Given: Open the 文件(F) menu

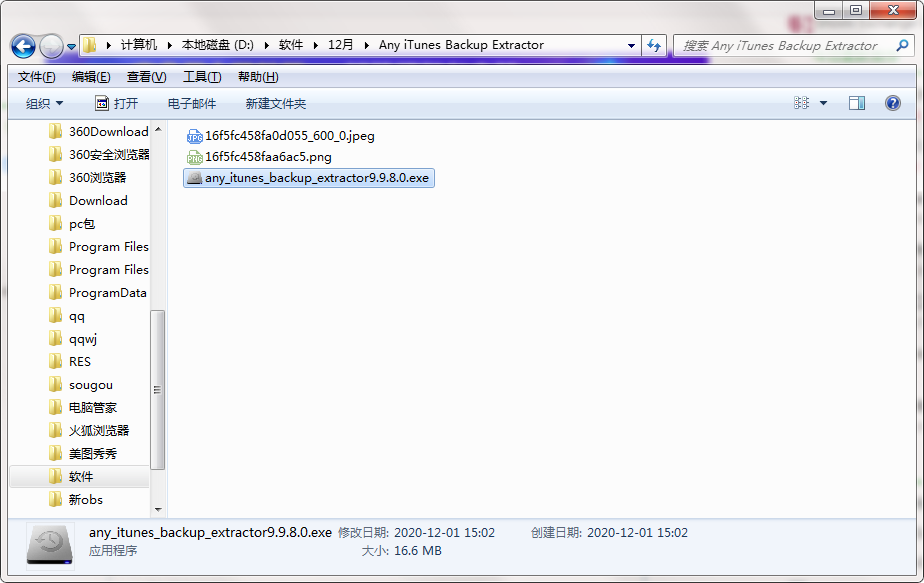Looking at the screenshot, I should pos(37,77).
